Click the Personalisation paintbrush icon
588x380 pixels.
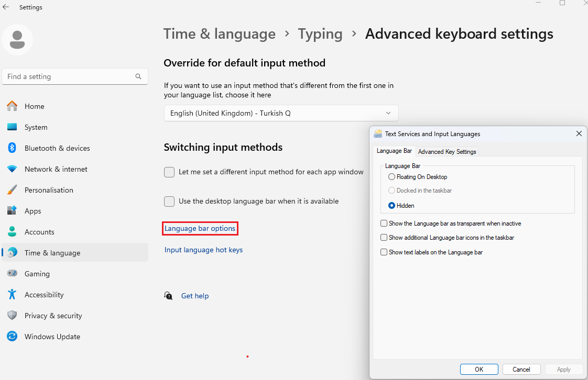tap(12, 190)
